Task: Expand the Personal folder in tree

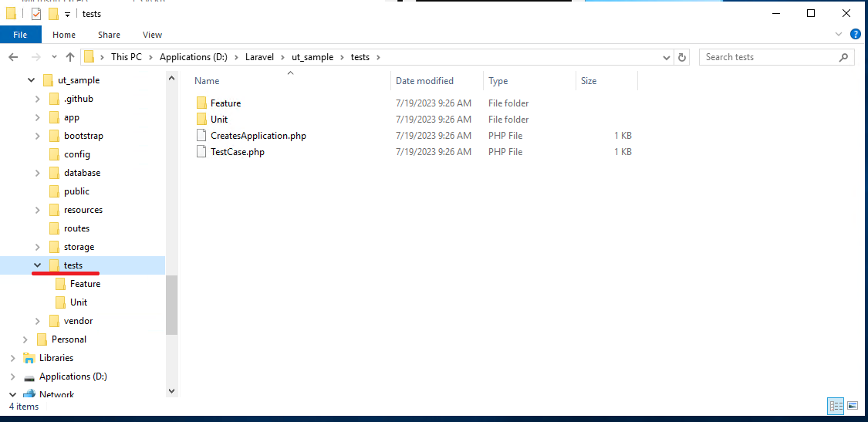Action: point(25,339)
